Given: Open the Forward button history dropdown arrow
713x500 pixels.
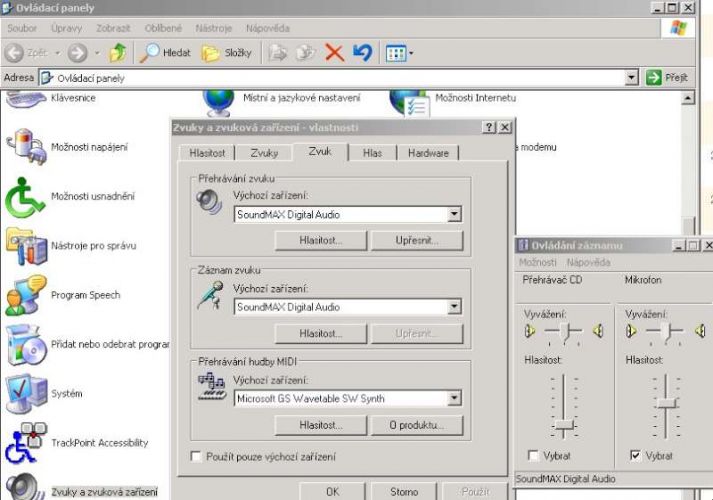Looking at the screenshot, I should (x=97, y=53).
